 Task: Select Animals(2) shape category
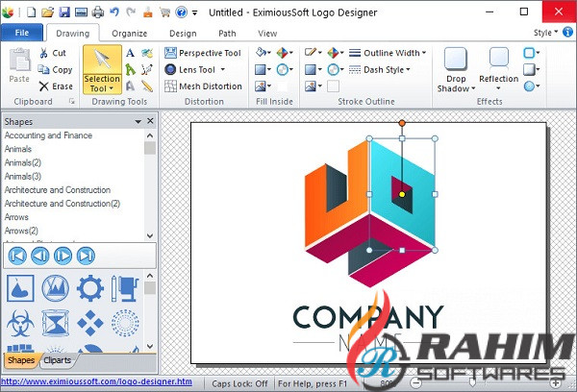point(23,162)
